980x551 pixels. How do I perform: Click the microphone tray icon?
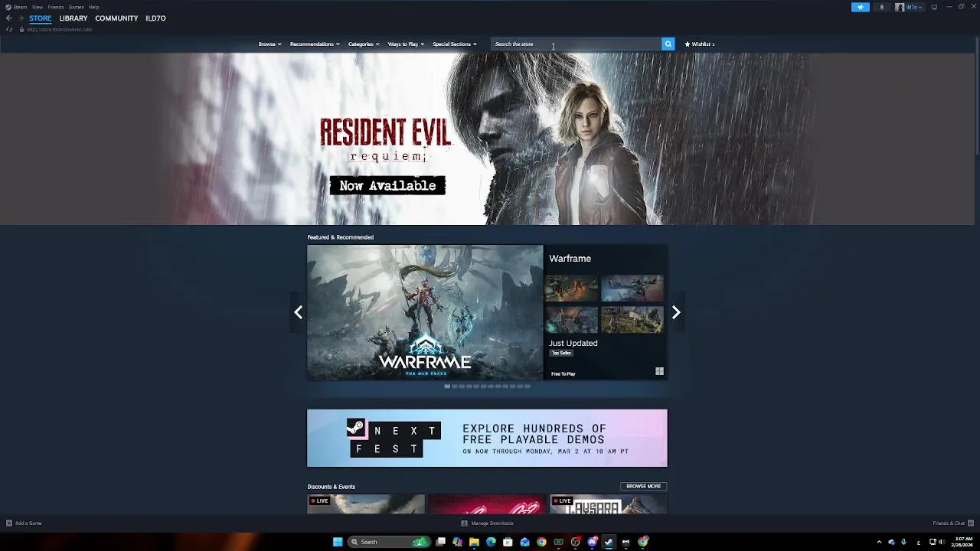(903, 542)
